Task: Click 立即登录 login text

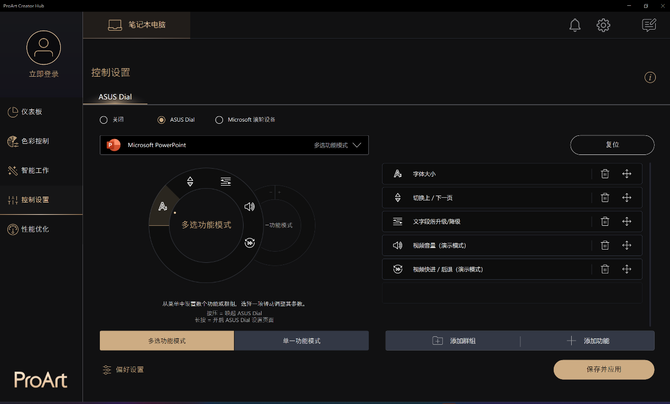Action: pos(44,74)
